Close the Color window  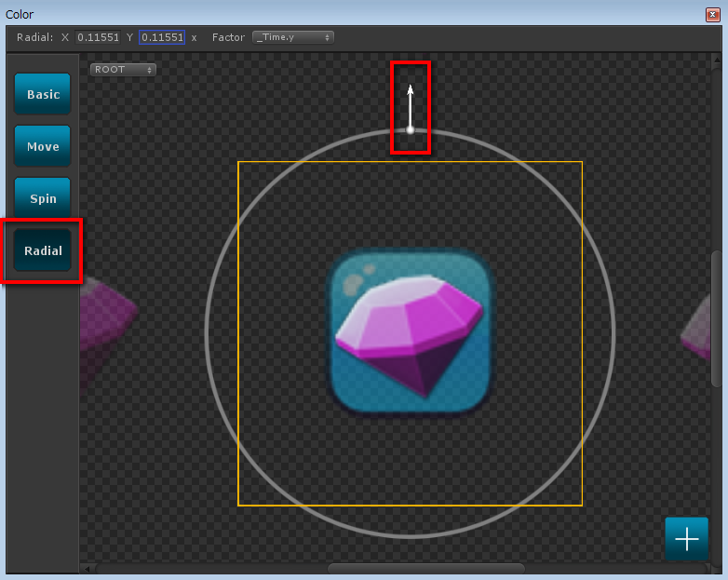(712, 14)
